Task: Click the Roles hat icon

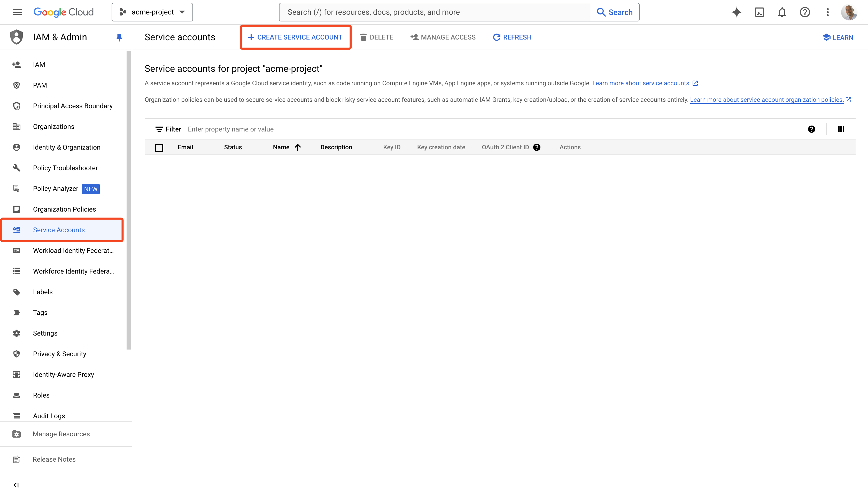Action: [x=16, y=395]
